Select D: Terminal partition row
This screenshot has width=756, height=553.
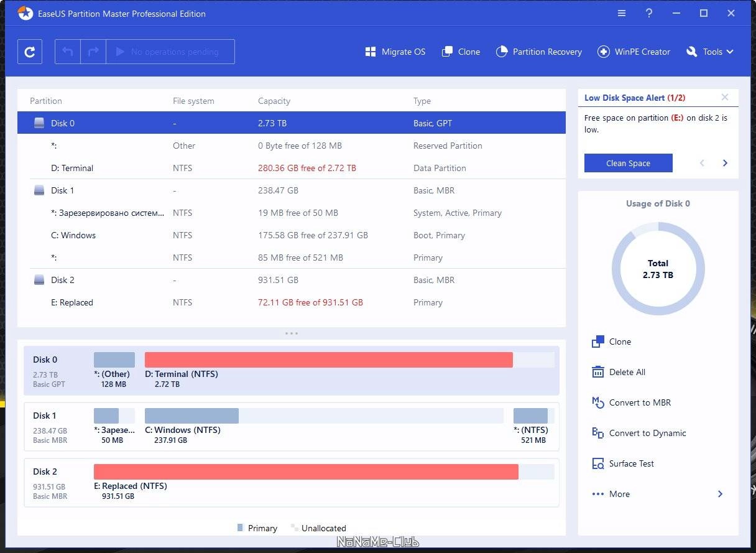(x=292, y=168)
